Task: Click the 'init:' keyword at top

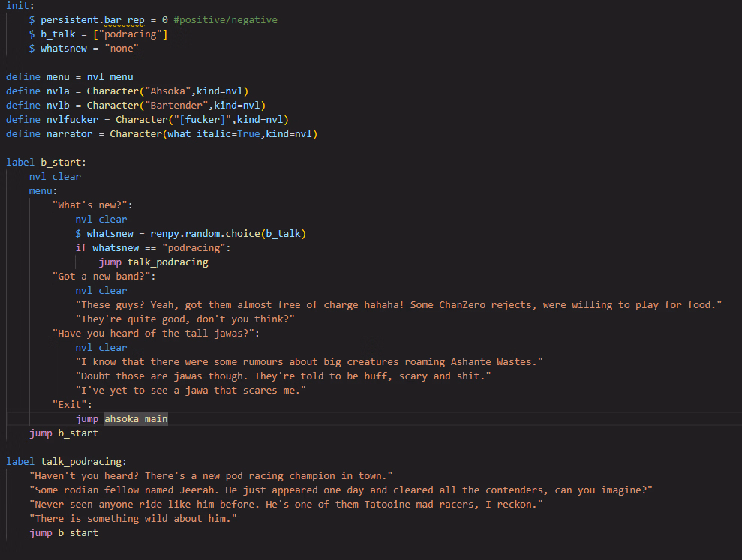Action: coord(20,6)
